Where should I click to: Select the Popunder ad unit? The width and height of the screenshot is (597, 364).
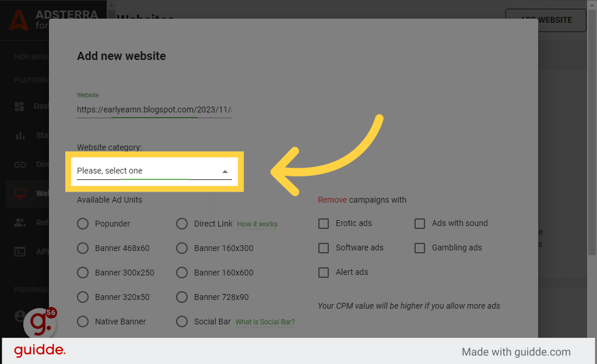point(83,224)
